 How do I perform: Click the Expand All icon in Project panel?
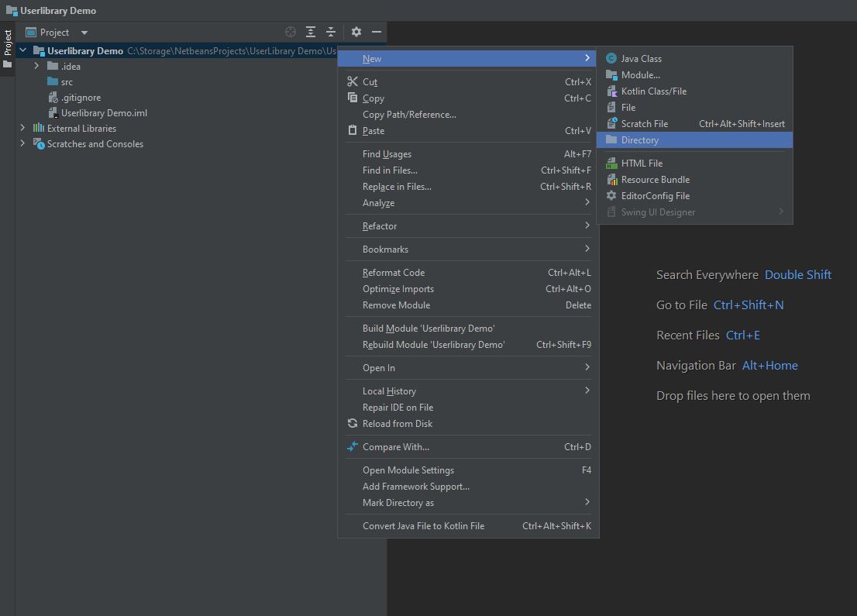point(311,33)
